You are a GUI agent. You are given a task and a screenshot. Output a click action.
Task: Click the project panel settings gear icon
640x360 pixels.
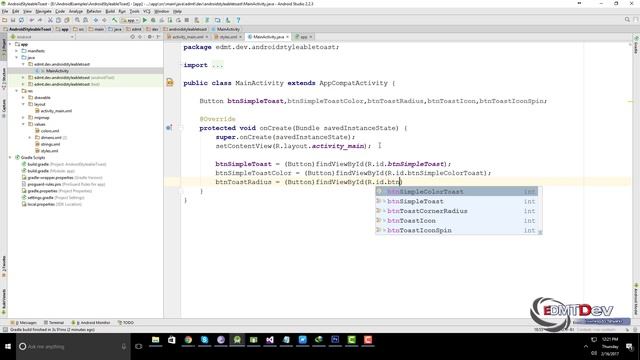point(150,37)
